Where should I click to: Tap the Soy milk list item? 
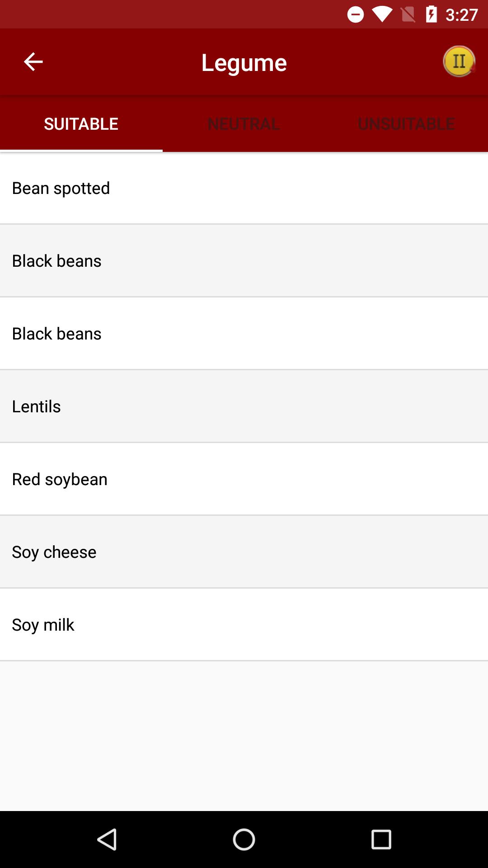[244, 625]
